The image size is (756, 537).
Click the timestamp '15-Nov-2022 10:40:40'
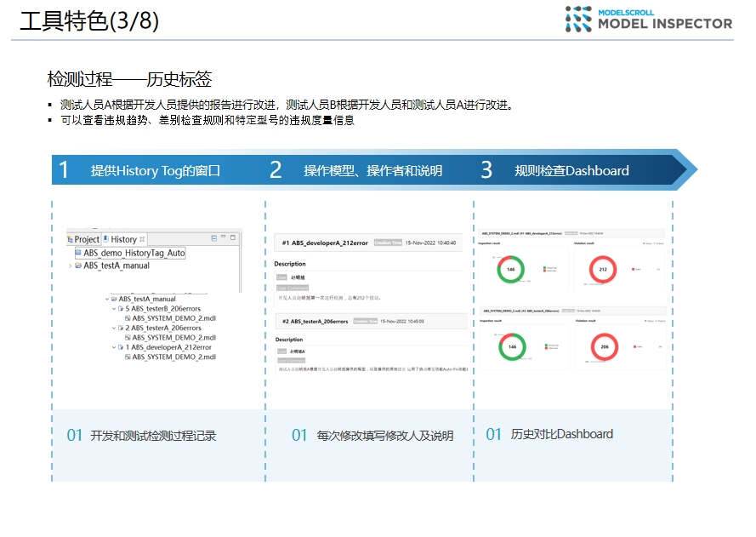point(430,243)
